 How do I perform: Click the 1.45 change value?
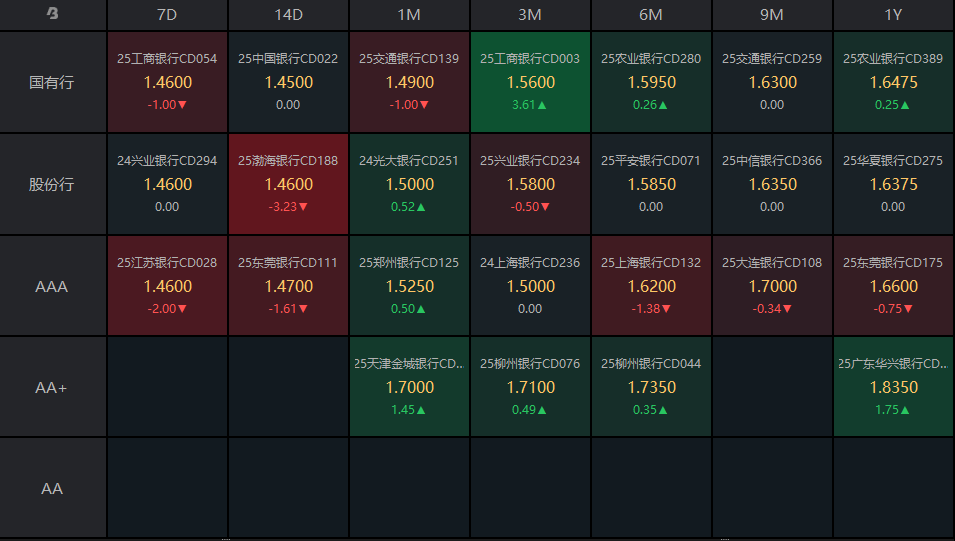[408, 410]
